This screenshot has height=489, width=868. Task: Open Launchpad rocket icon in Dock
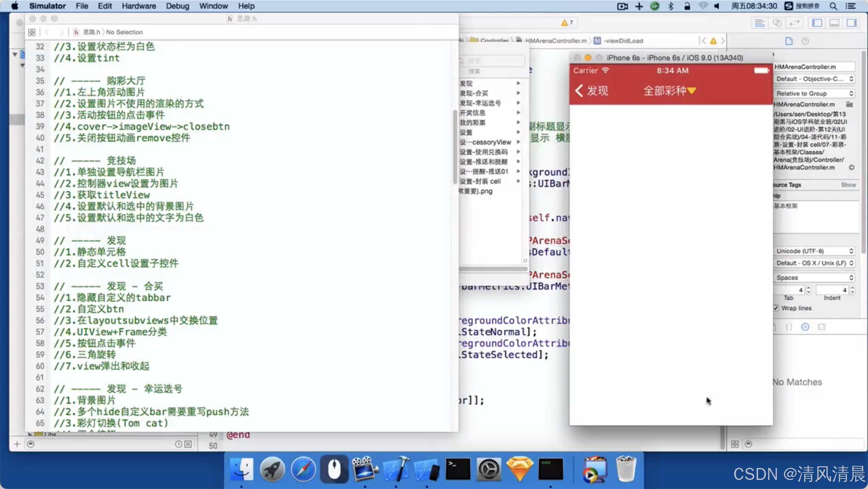[x=272, y=470]
